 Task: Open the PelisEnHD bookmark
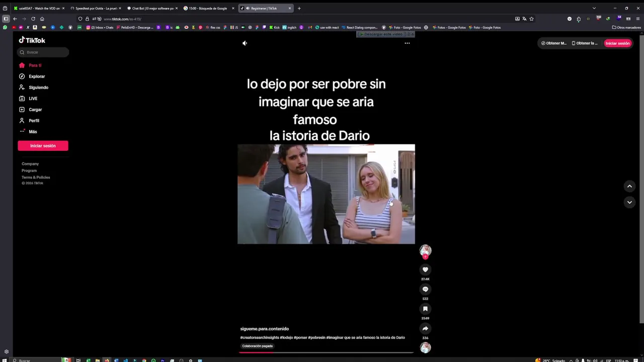[135, 28]
